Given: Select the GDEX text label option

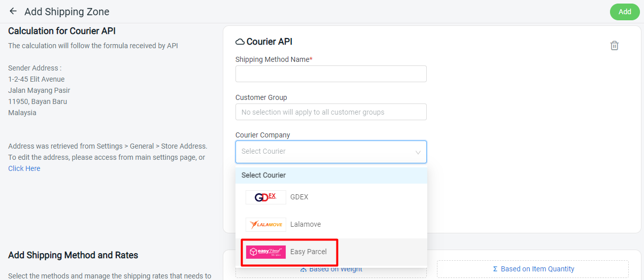Looking at the screenshot, I should pyautogui.click(x=299, y=197).
